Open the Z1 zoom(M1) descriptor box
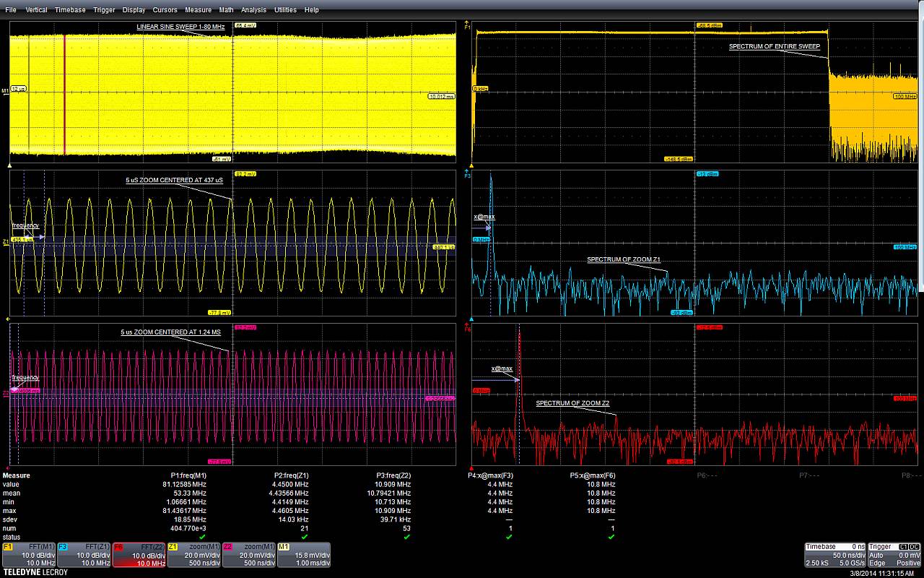The image size is (924, 578). [x=194, y=555]
